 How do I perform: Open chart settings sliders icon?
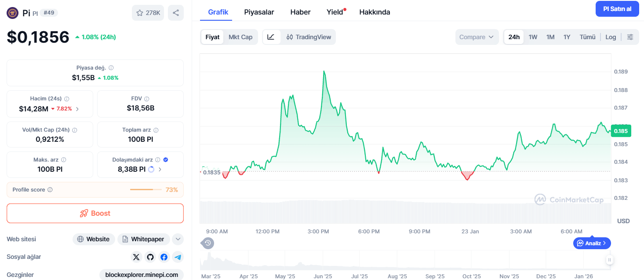[630, 37]
